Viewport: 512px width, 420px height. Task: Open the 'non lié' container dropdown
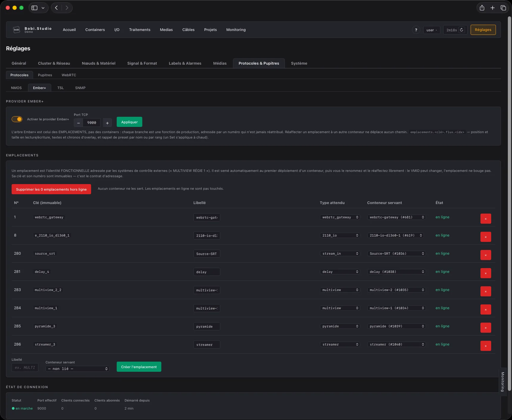coord(77,369)
